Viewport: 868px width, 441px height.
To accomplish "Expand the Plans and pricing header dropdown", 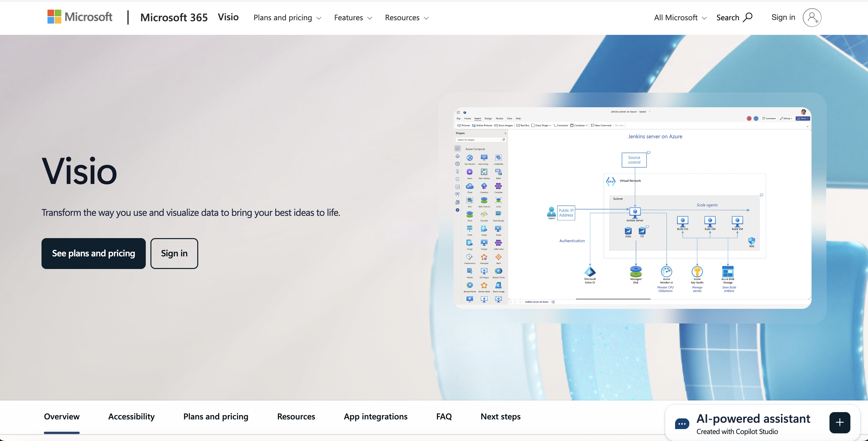I will [287, 18].
